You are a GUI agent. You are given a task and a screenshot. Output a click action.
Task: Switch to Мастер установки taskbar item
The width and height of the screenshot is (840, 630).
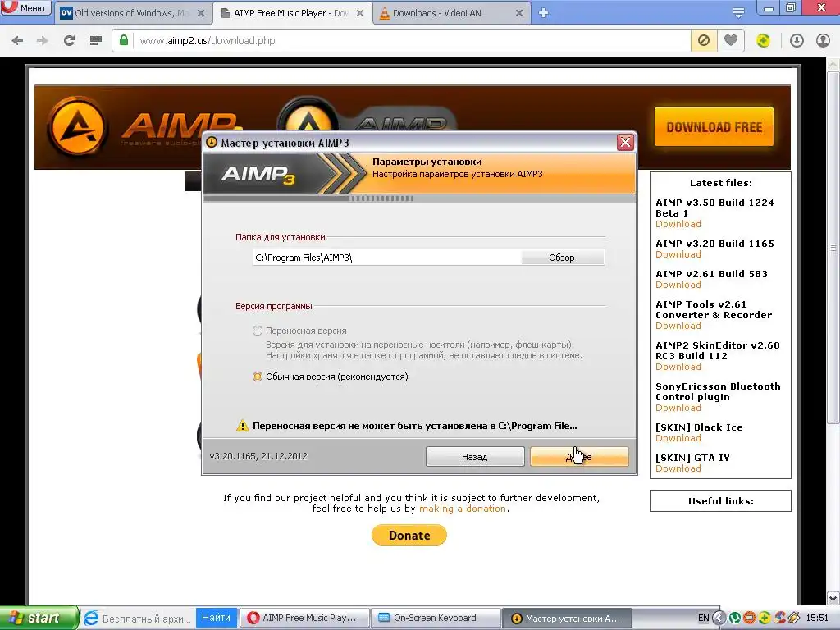pos(567,619)
